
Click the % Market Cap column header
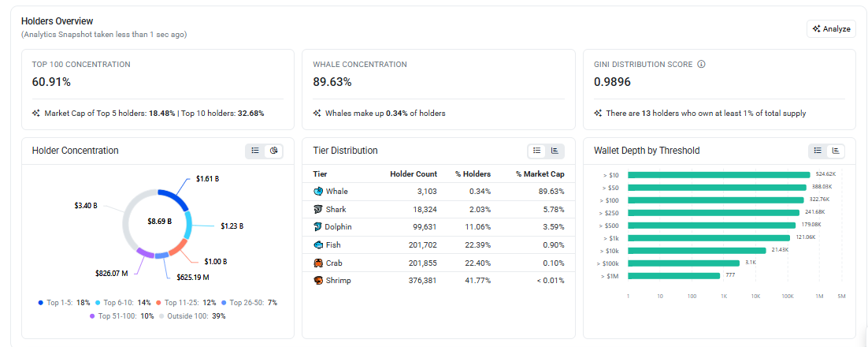point(540,174)
